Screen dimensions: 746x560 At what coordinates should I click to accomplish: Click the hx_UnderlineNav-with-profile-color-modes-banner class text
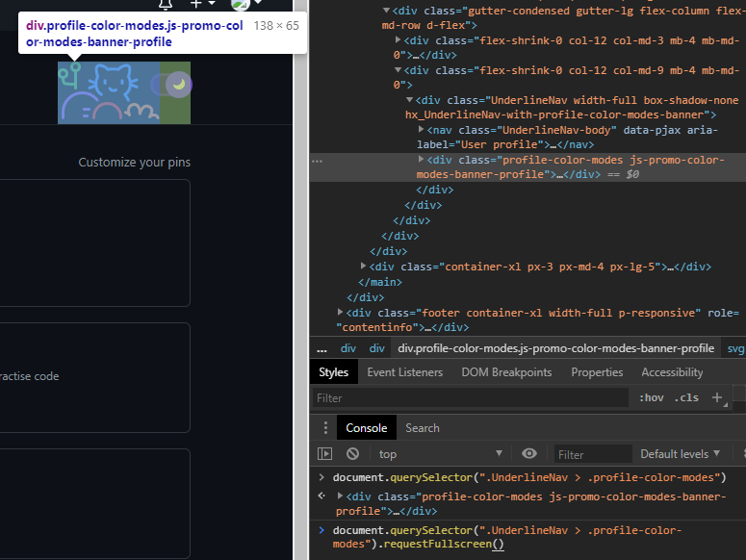(556, 115)
